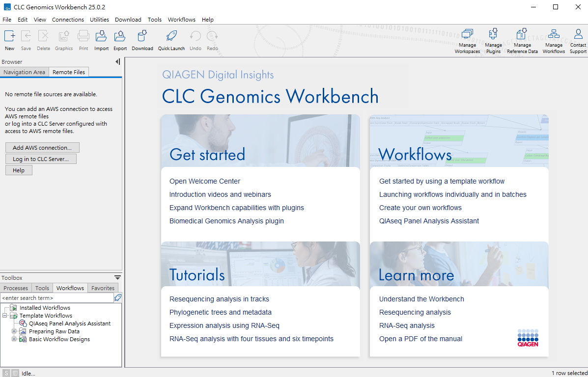Click the rocket icon beside the Toolbox search
This screenshot has width=588, height=377.
coord(118,298)
